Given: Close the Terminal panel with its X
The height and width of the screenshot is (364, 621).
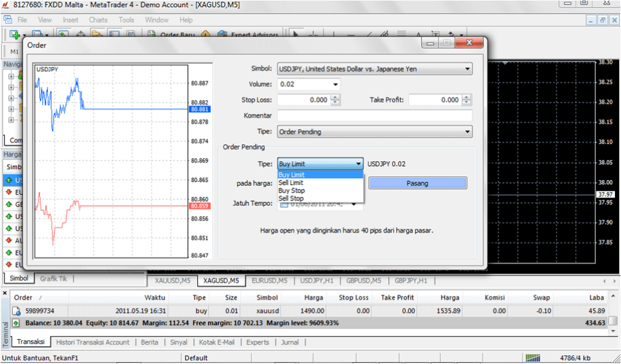Looking at the screenshot, I should click(5, 293).
